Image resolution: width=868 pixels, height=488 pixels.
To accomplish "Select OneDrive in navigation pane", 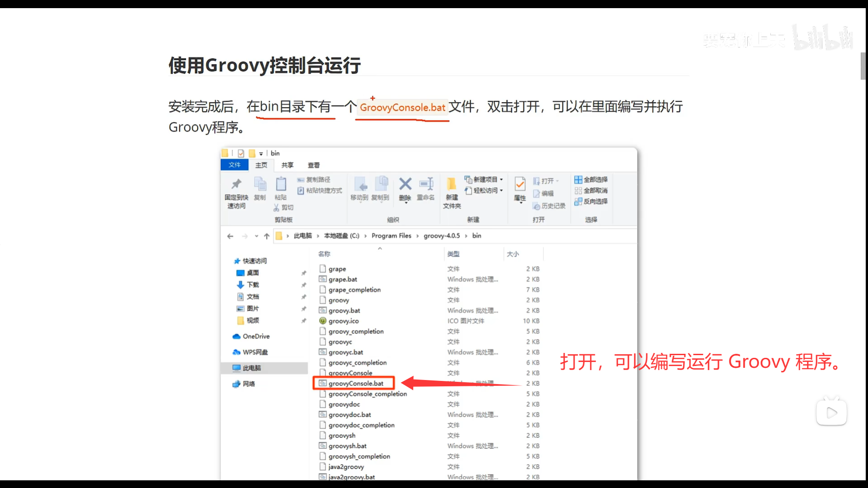I will point(256,336).
